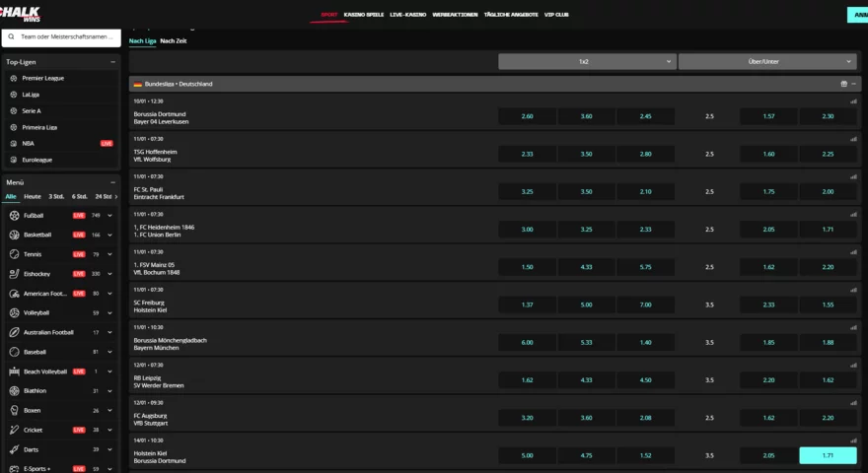Open the LIVE-KASINO menu item
This screenshot has height=473, width=868.
(408, 15)
